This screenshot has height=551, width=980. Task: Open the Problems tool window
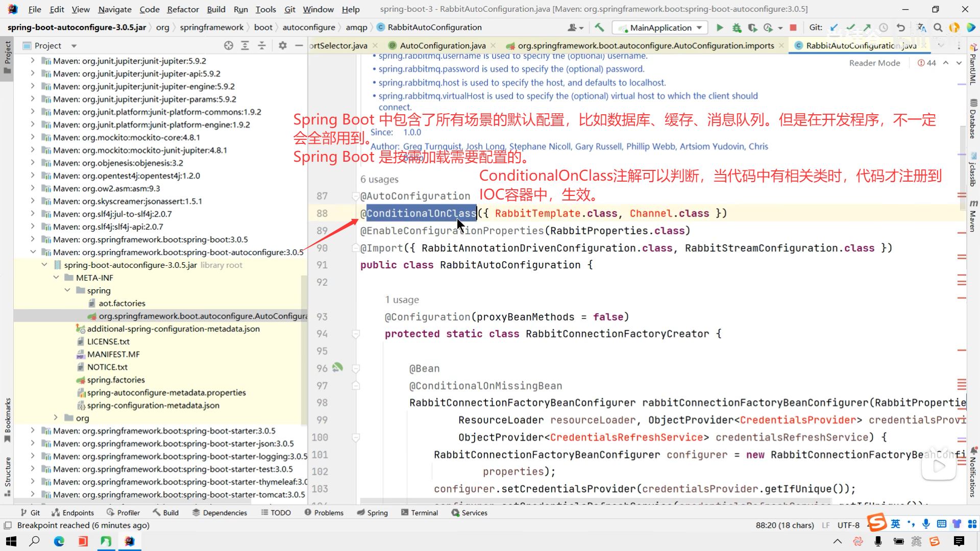[324, 513]
